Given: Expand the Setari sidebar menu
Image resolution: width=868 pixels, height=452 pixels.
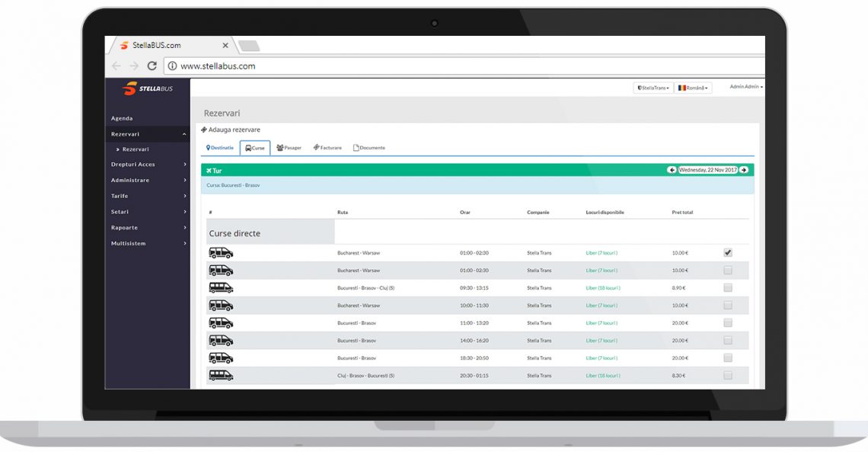Looking at the screenshot, I should (x=147, y=212).
